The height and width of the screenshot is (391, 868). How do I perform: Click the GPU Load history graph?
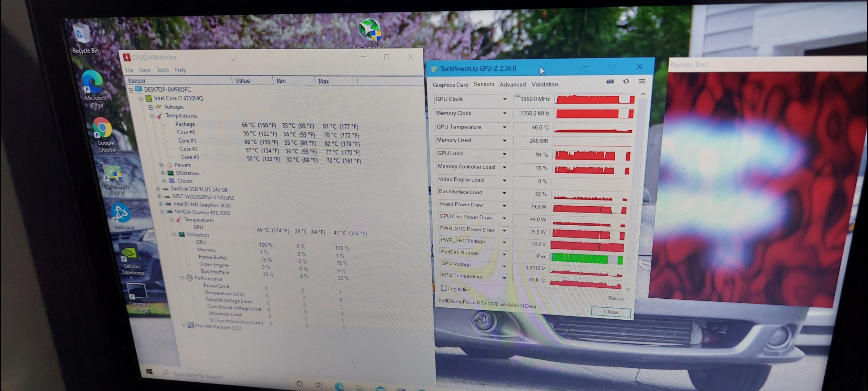pos(593,155)
